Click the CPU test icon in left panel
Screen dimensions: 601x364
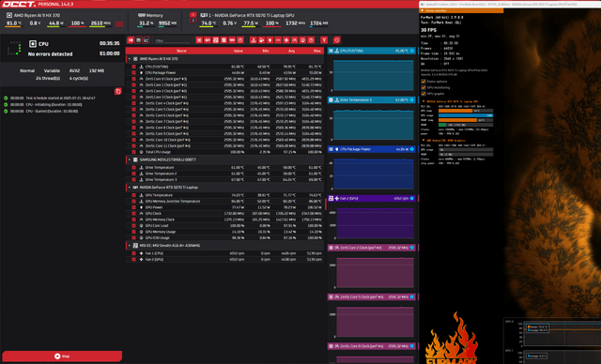tap(33, 44)
